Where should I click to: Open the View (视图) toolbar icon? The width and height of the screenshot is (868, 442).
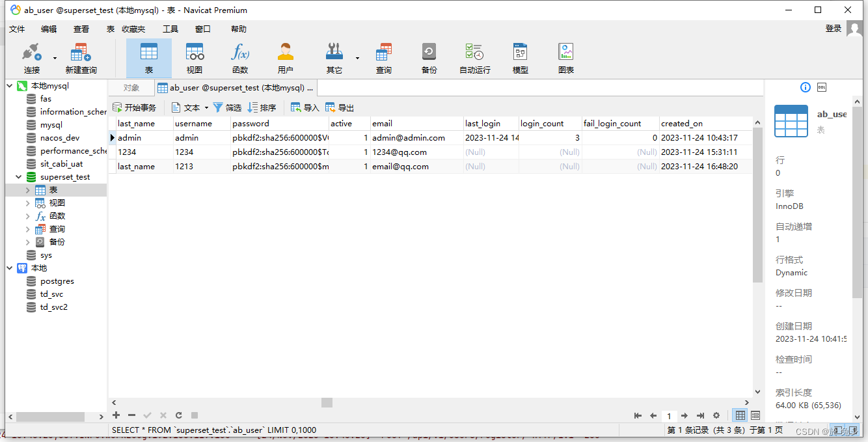click(x=195, y=59)
